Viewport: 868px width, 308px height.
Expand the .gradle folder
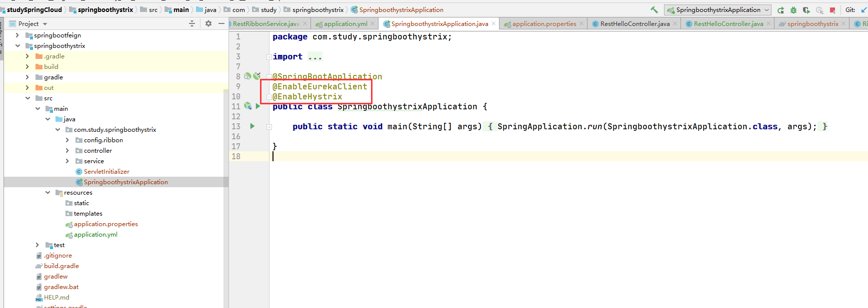pyautogui.click(x=27, y=56)
